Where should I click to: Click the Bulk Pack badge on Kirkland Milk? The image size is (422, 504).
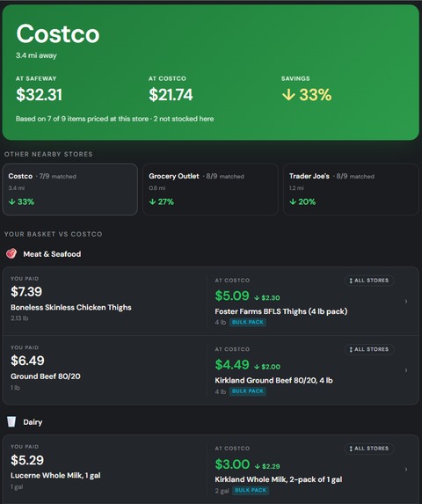point(251,490)
